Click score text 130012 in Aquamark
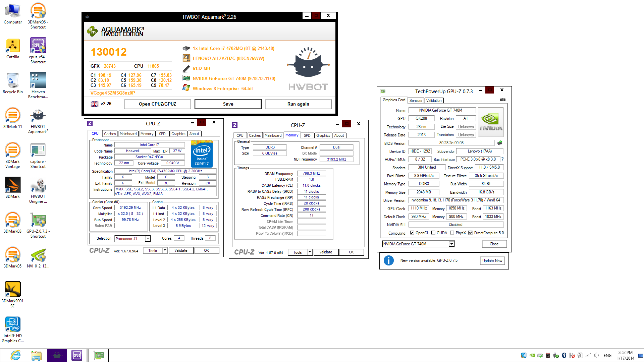The image size is (644, 362). coord(109,52)
